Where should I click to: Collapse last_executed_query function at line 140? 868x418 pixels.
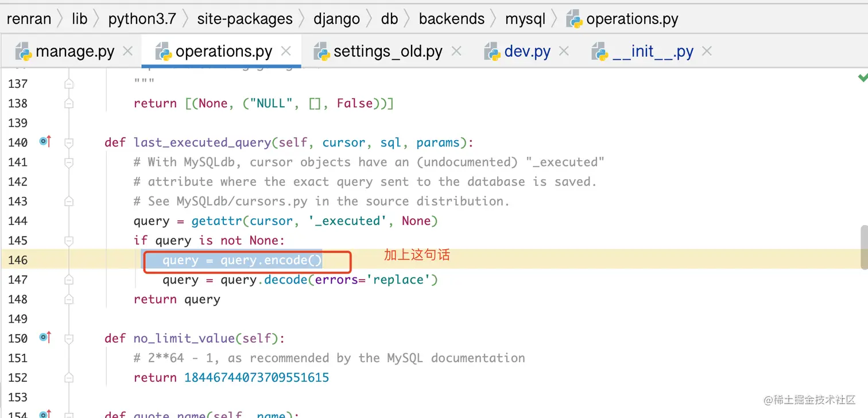point(69,142)
